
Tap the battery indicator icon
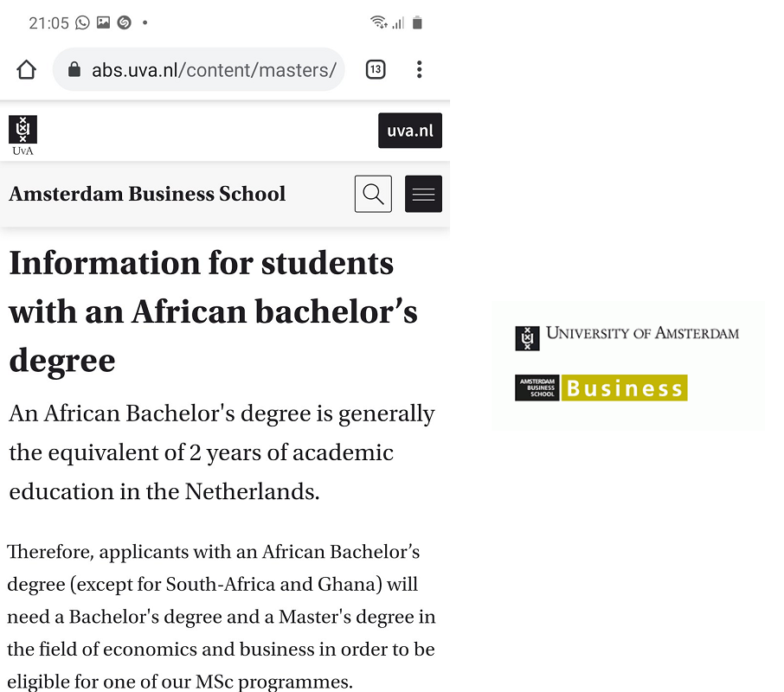tap(417, 23)
